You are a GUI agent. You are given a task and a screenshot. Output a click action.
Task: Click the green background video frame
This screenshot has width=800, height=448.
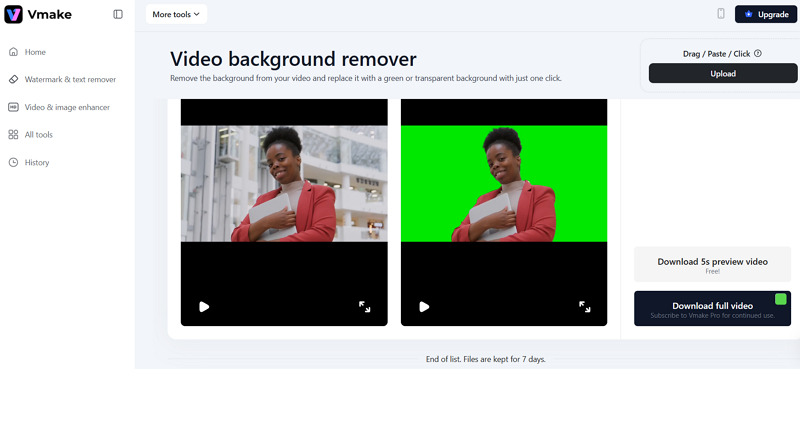pyautogui.click(x=504, y=183)
